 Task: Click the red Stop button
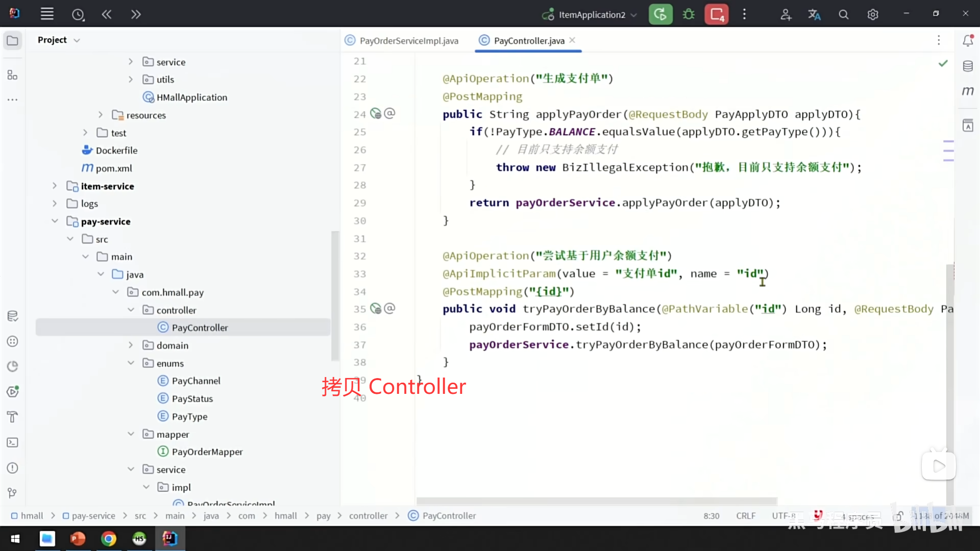717,14
